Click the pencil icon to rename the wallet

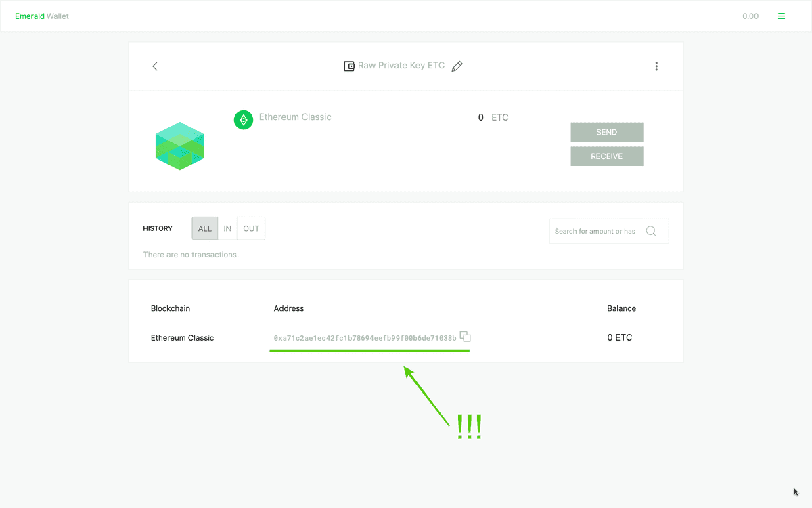click(457, 66)
